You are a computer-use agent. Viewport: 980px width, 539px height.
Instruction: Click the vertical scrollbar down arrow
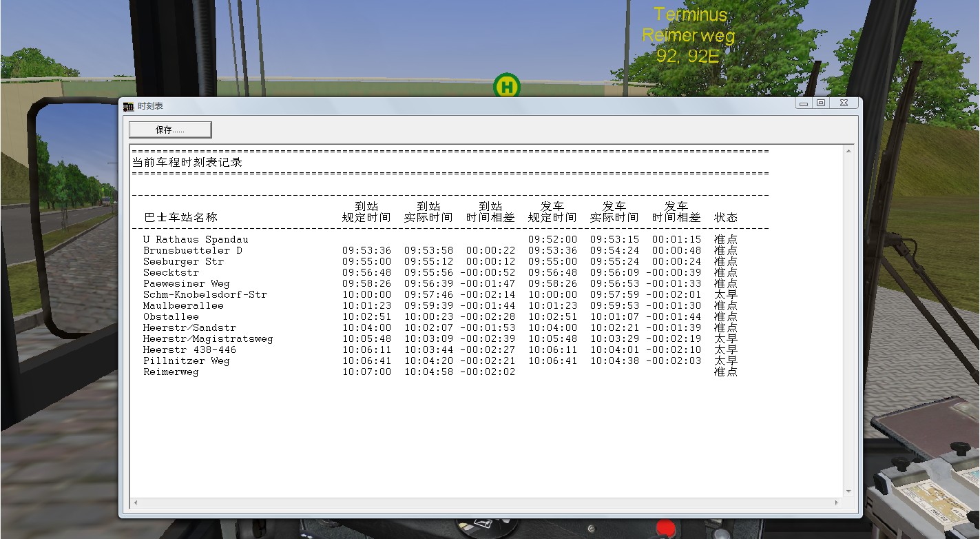click(848, 491)
